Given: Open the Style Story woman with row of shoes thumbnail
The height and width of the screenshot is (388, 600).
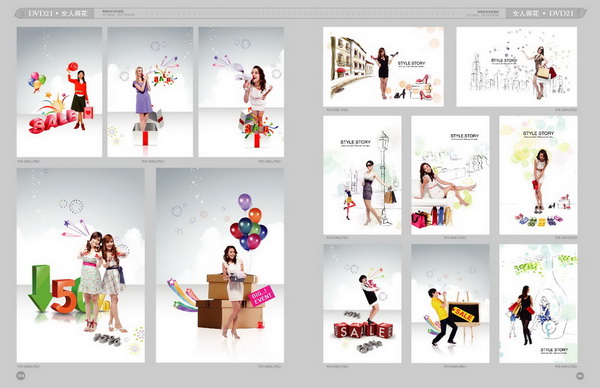Looking at the screenshot, I should [538, 175].
